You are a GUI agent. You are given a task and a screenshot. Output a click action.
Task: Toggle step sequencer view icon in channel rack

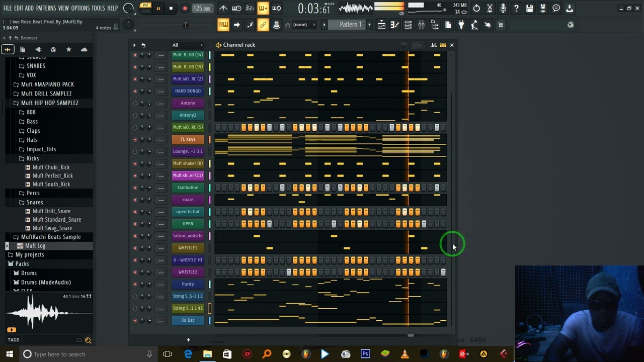click(x=443, y=45)
